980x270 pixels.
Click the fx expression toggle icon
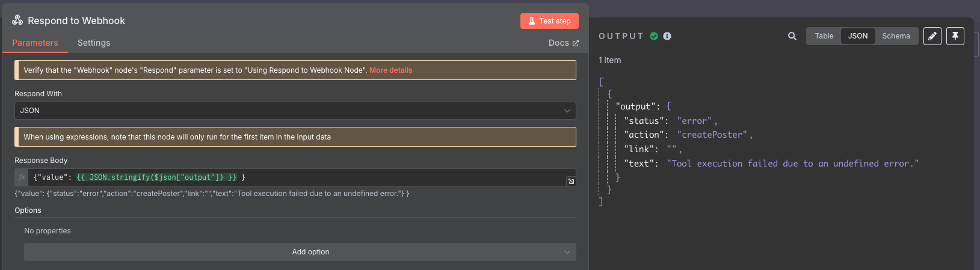(x=22, y=177)
